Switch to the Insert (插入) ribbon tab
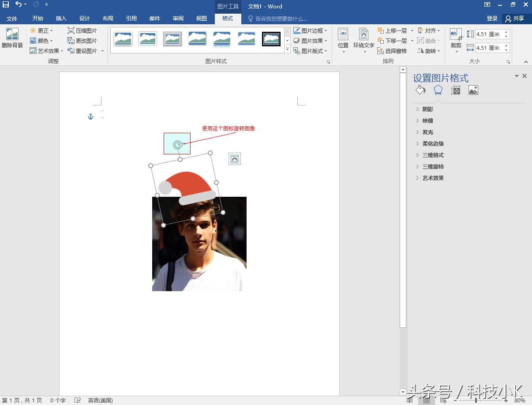Image resolution: width=532 pixels, height=405 pixels. 61,19
